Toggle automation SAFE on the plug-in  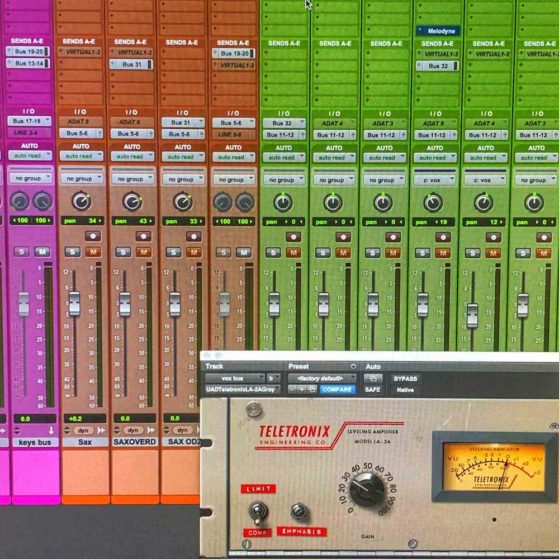(373, 390)
